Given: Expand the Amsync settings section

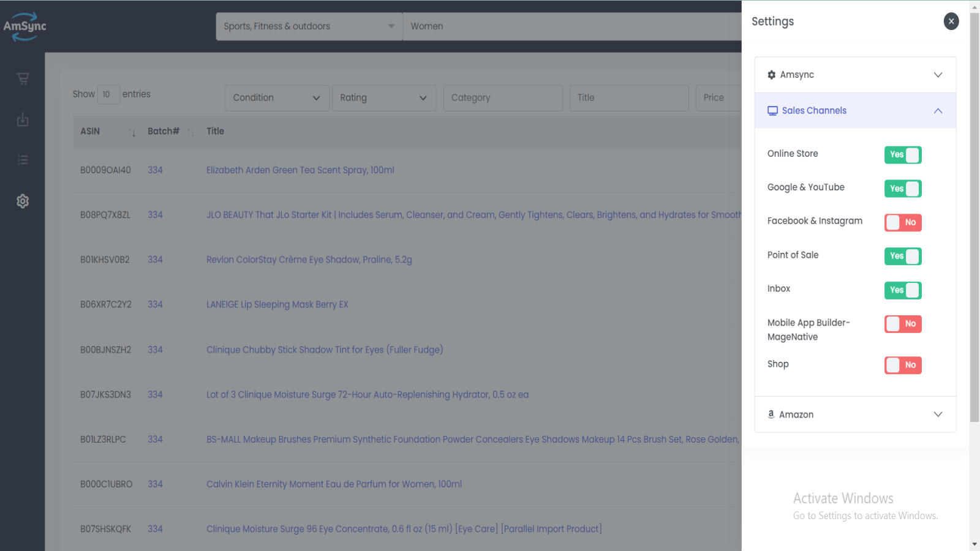Looking at the screenshot, I should 855,75.
